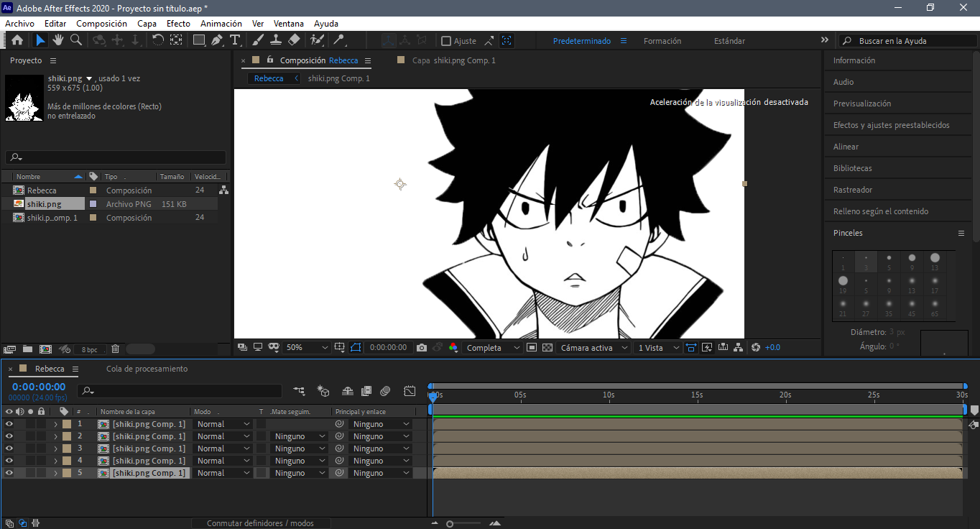Open the color channels RGB icon
This screenshot has height=529, width=980.
(453, 348)
